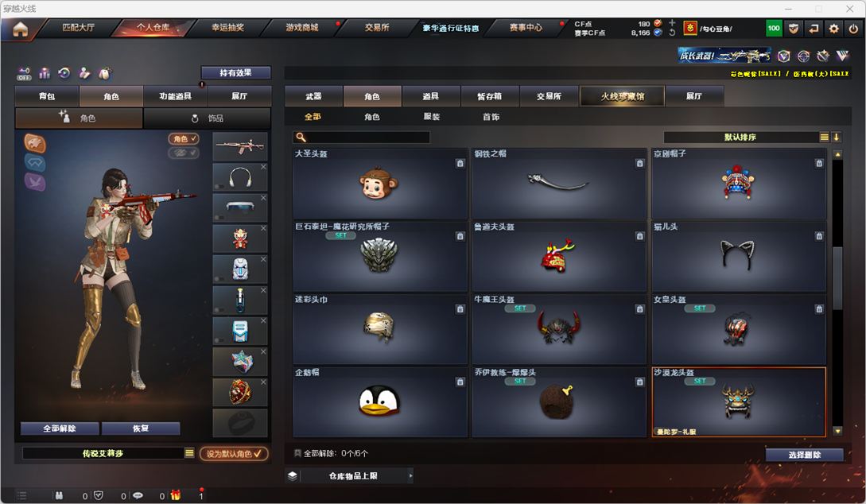Toggle the hidden-eye visibility pill

click(184, 153)
